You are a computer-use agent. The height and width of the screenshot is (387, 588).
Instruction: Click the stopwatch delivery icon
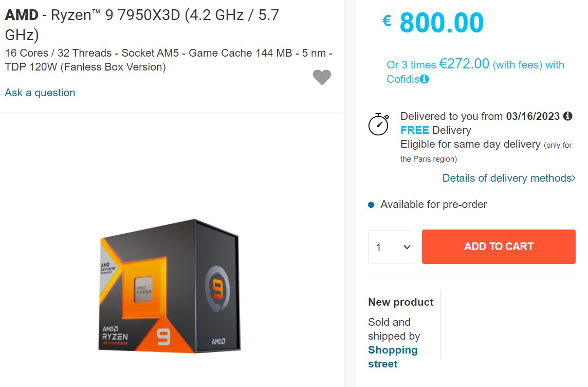[x=379, y=124]
